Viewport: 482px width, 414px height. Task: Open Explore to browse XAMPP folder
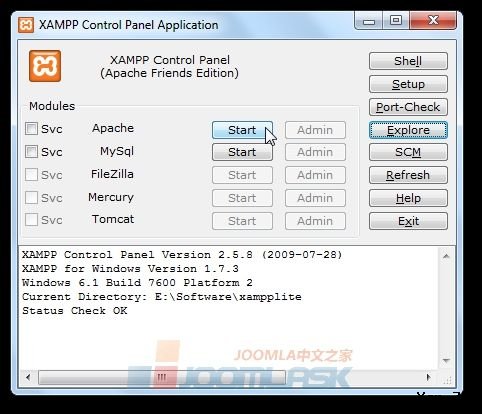point(408,130)
